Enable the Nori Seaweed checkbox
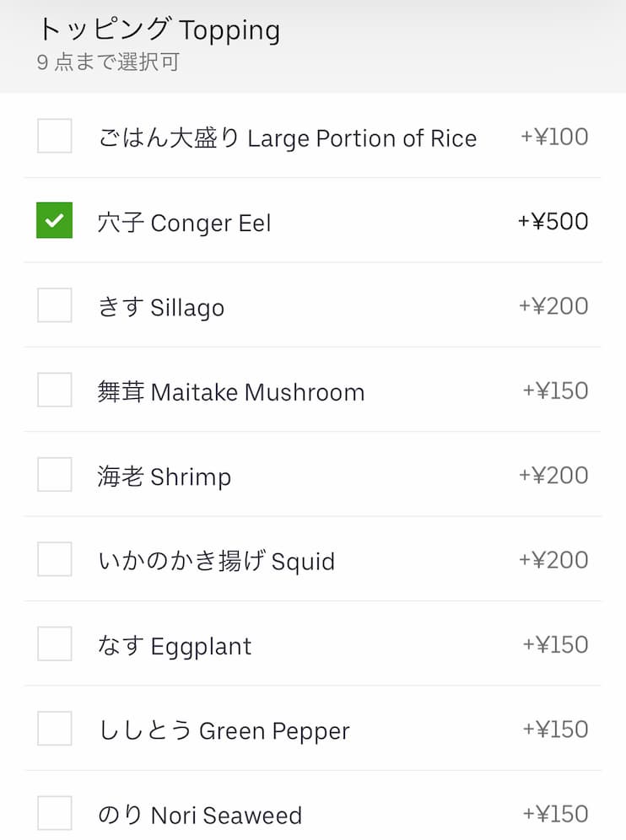This screenshot has width=626, height=840. [55, 813]
